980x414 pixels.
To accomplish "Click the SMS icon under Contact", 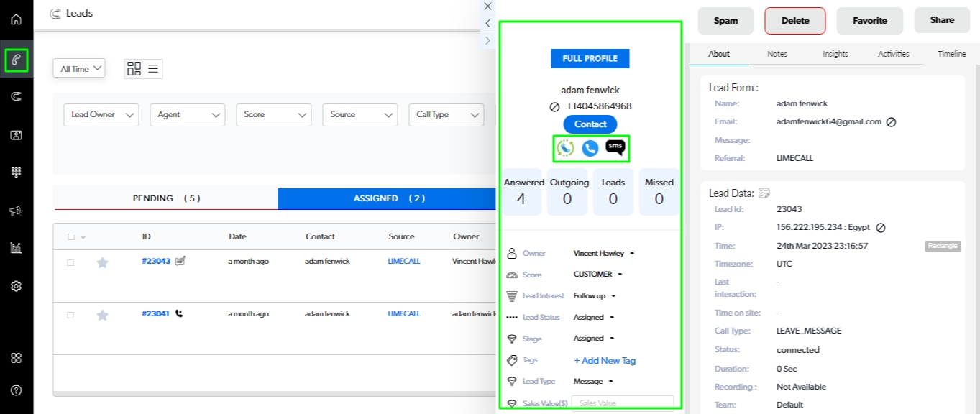I will coord(615,148).
